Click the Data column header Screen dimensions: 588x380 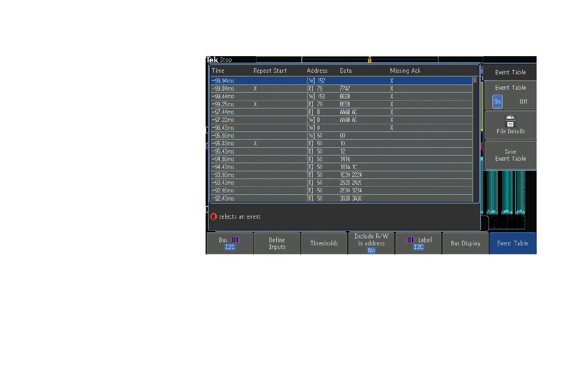345,71
